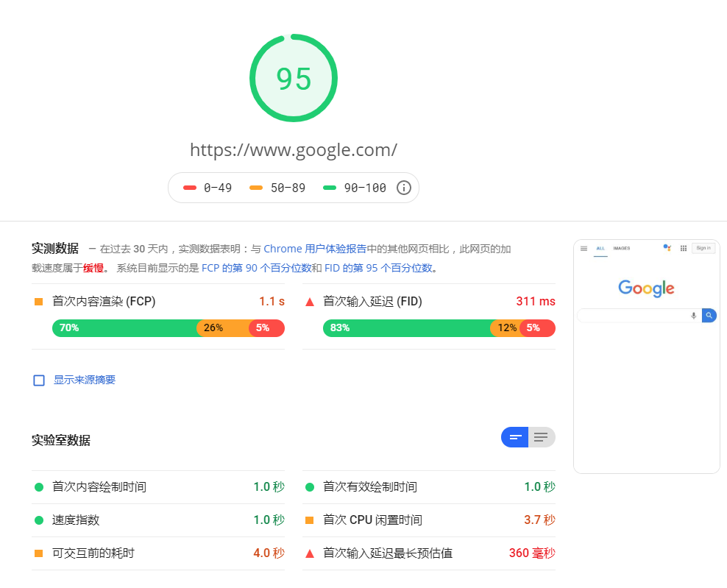
Task: Expand the 首次有效绘制时间 metric row
Action: (x=429, y=487)
